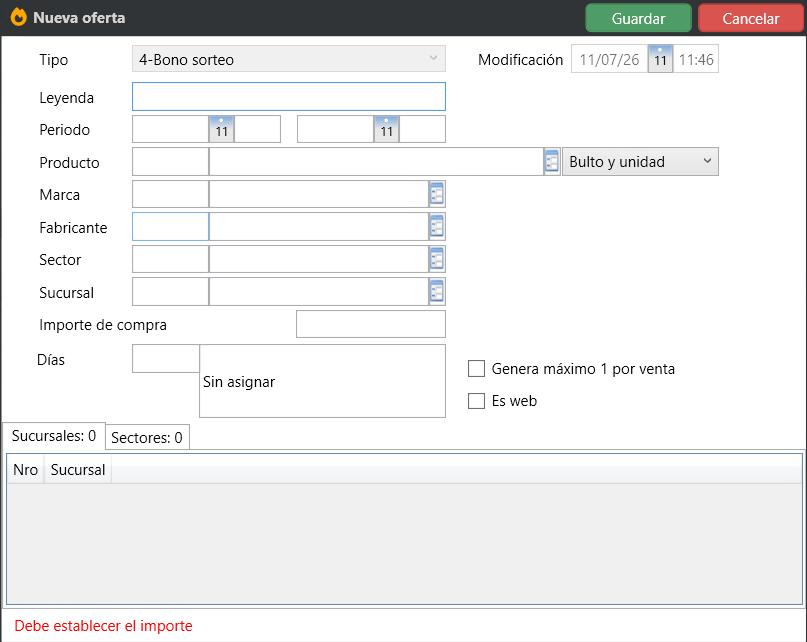Click the Periodo end time field
This screenshot has height=642, width=807.
pyautogui.click(x=422, y=129)
